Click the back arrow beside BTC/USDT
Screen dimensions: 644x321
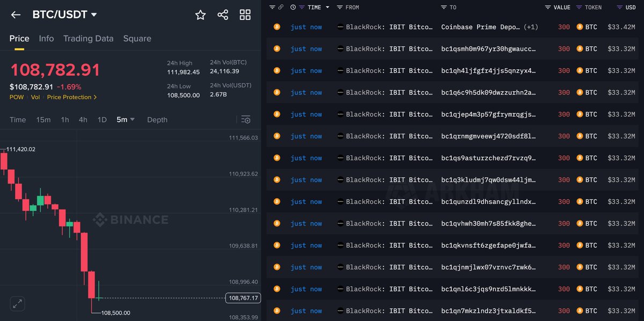click(x=15, y=14)
